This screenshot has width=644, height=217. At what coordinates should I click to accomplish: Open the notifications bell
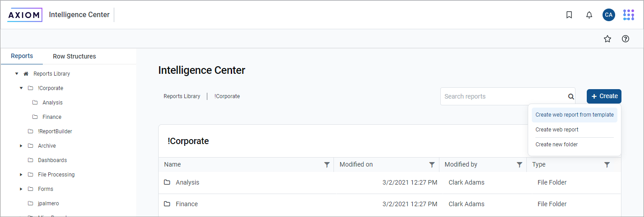(x=589, y=15)
